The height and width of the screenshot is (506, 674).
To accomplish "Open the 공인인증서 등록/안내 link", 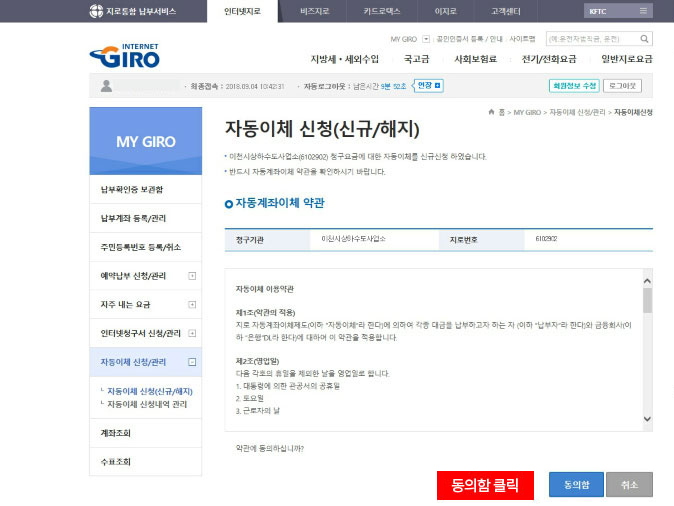I will 469,39.
